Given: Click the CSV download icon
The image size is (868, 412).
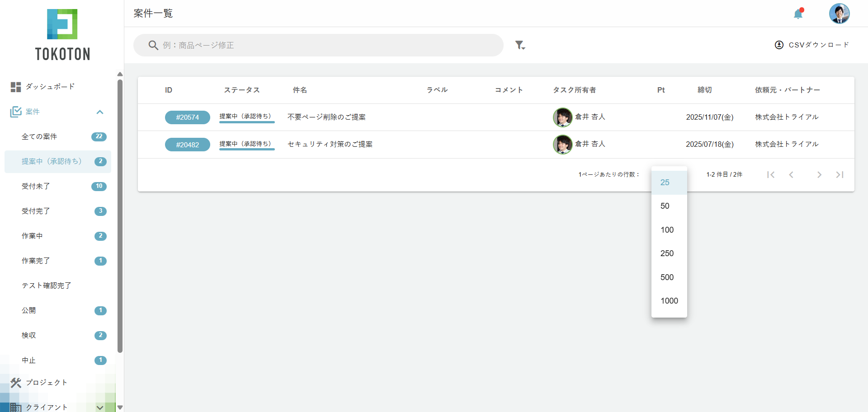Looking at the screenshot, I should pyautogui.click(x=779, y=45).
